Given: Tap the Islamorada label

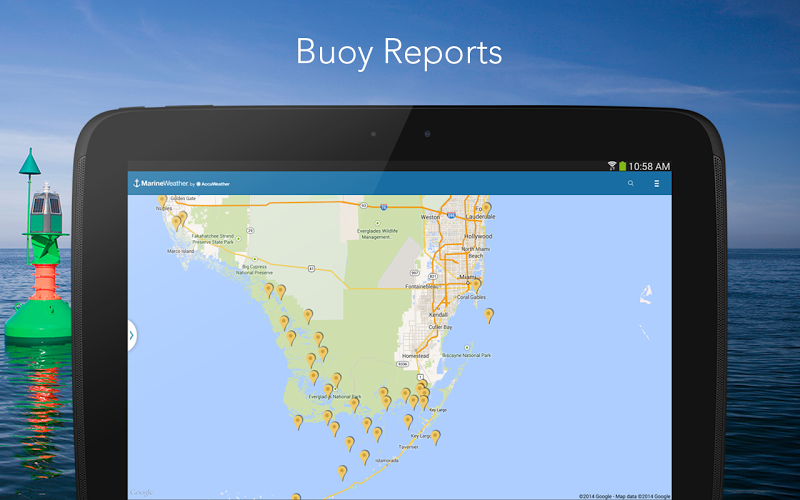Looking at the screenshot, I should point(387,460).
